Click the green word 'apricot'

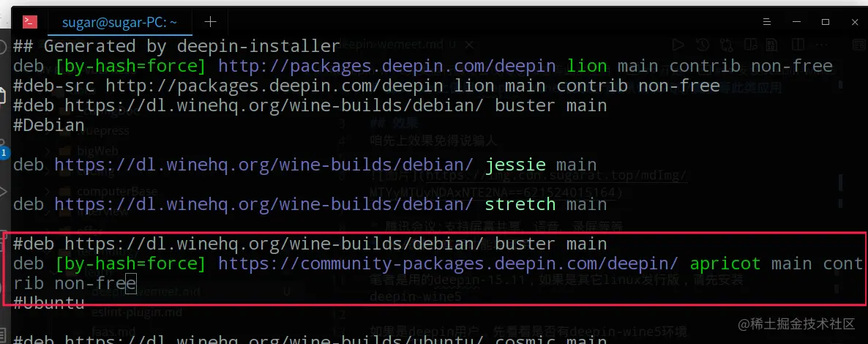click(725, 263)
